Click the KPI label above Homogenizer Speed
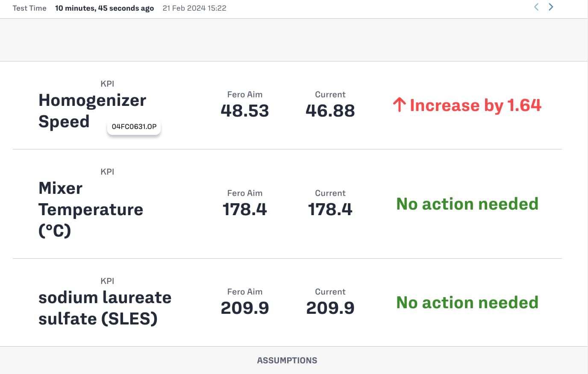The image size is (588, 374). coord(107,84)
